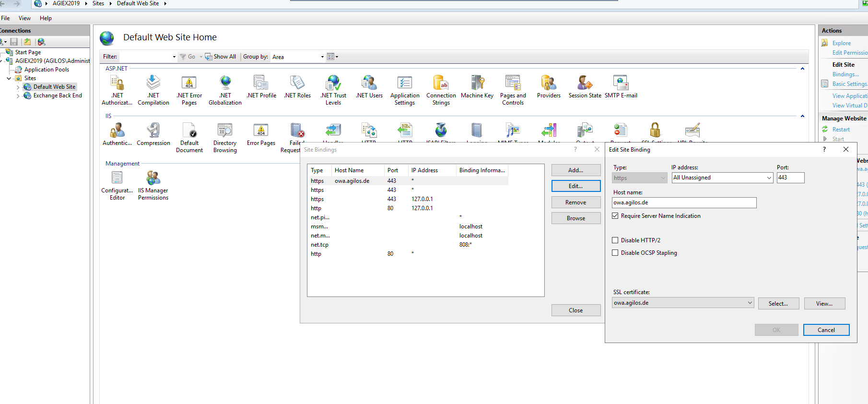Collapse the ASP.NET section
Viewport: 868px width, 404px height.
pos(802,69)
